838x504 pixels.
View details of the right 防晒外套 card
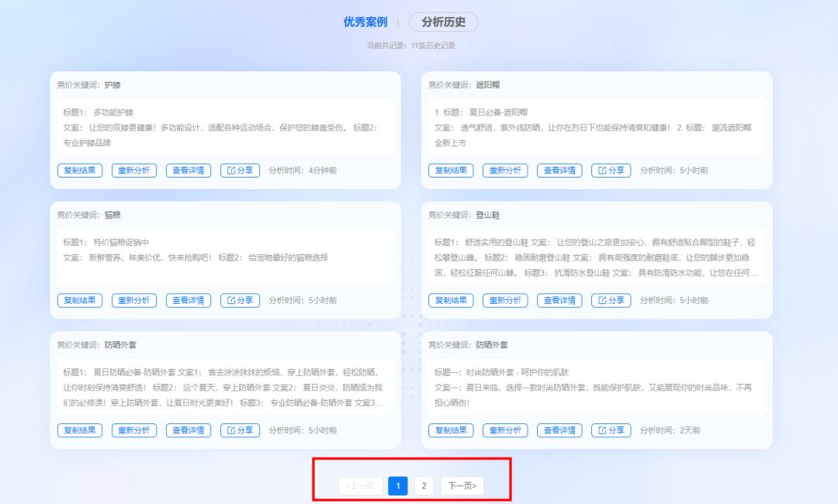(x=560, y=430)
